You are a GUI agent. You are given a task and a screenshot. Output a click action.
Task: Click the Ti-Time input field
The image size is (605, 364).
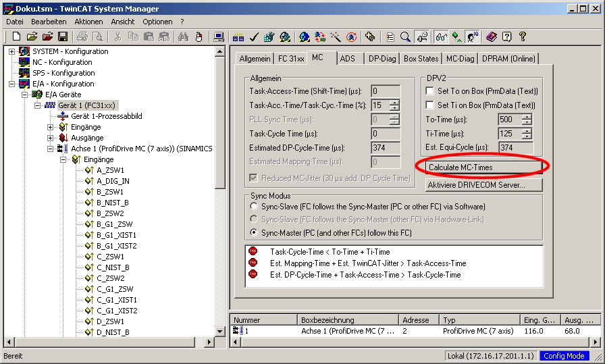[x=510, y=134]
